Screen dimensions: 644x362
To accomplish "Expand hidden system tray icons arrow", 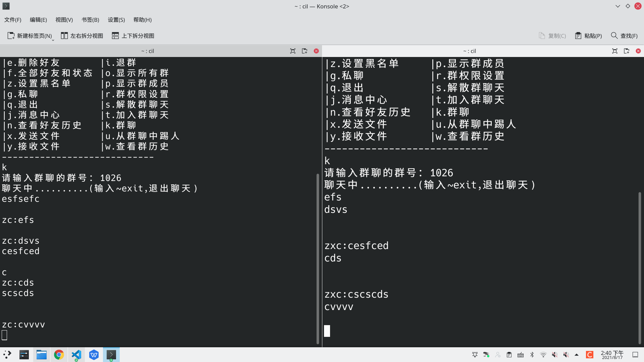I will click(577, 355).
